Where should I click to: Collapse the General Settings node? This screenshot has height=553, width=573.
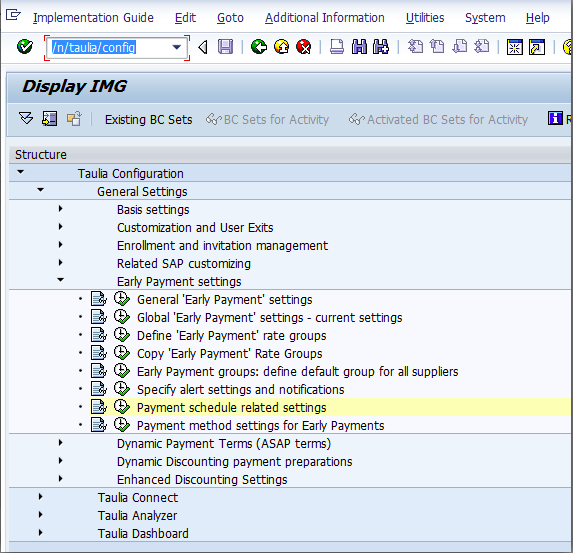pyautogui.click(x=41, y=190)
